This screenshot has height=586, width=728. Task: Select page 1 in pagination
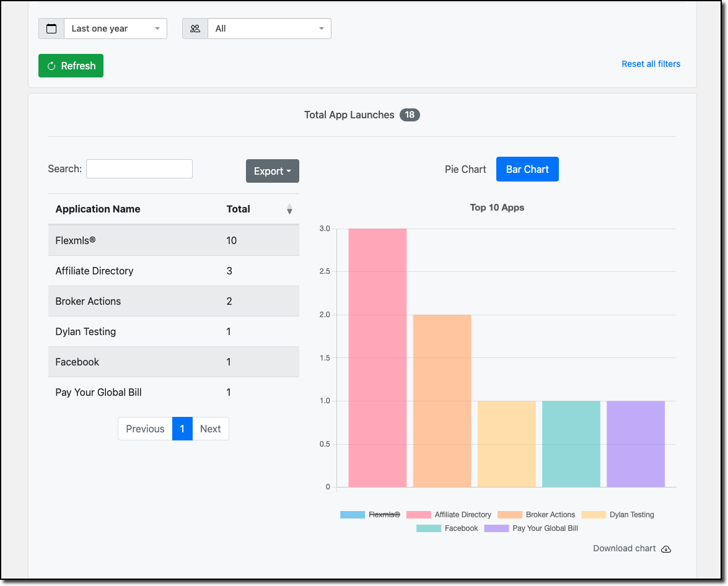tap(182, 429)
